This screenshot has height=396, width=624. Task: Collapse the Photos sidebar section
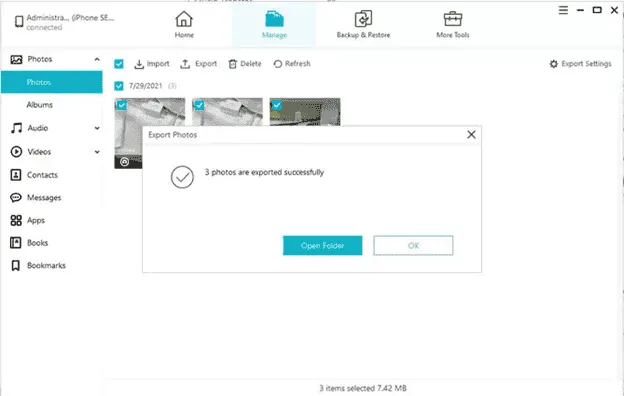click(97, 59)
